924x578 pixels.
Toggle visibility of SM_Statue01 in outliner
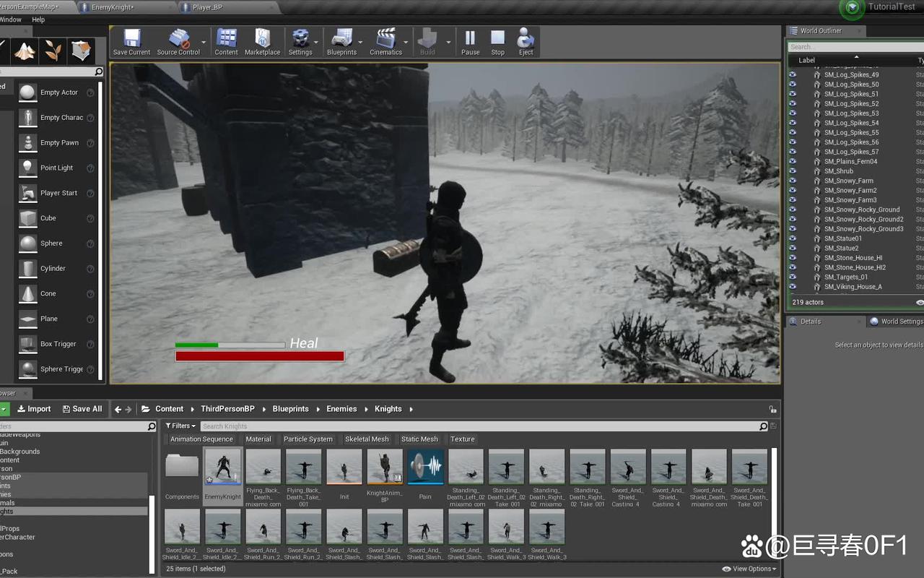pos(793,238)
